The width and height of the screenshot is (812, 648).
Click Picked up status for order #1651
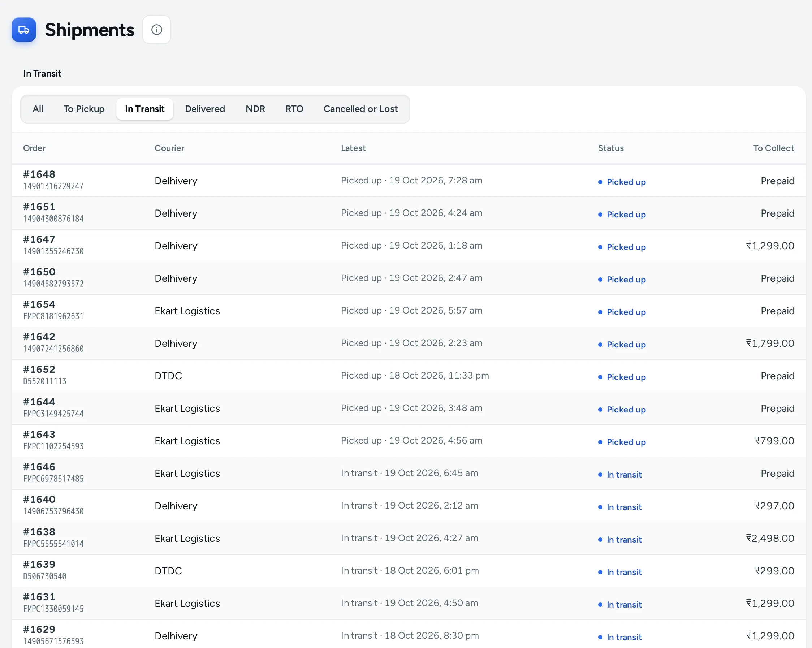pos(622,215)
